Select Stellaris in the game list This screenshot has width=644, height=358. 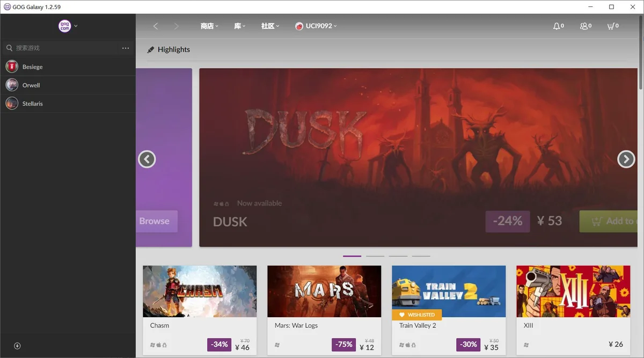(x=68, y=103)
